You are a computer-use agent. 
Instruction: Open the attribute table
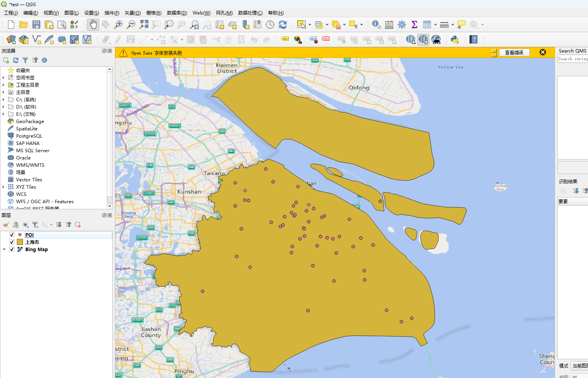tap(427, 25)
